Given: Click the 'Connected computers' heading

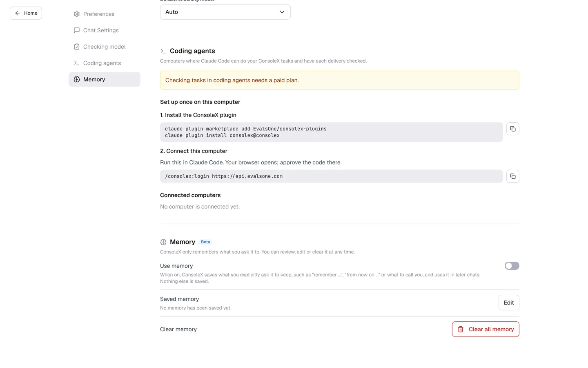Looking at the screenshot, I should (190, 195).
